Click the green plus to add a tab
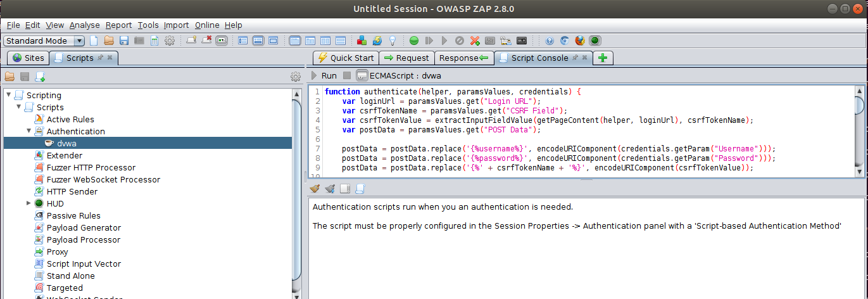Viewport: 868px width, 299px height. pyautogui.click(x=603, y=58)
